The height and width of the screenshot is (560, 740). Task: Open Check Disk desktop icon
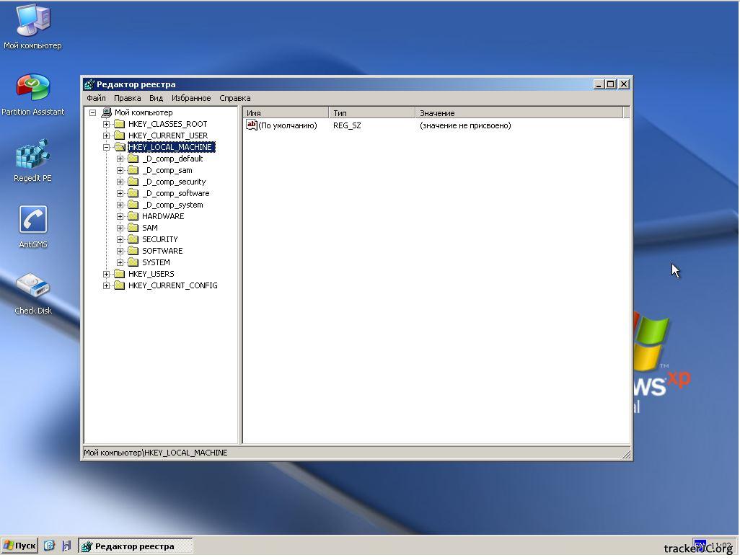coord(32,287)
